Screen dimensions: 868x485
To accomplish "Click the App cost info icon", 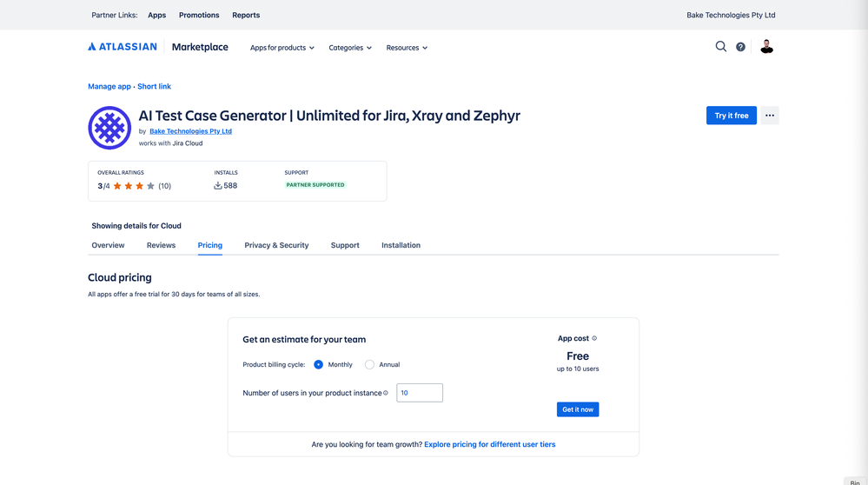I will click(x=594, y=338).
